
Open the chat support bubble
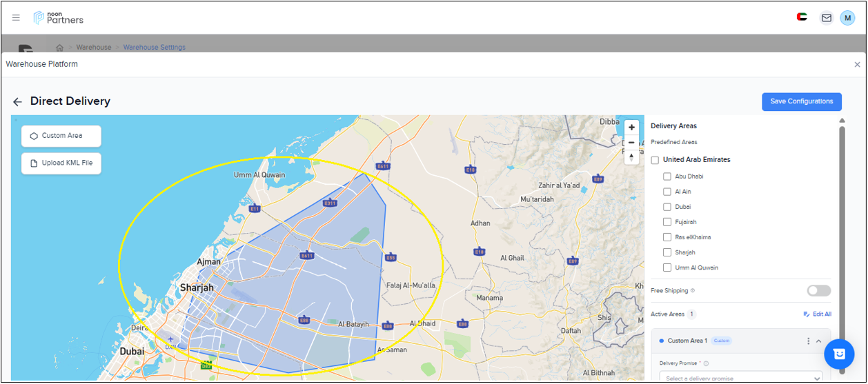click(x=839, y=354)
